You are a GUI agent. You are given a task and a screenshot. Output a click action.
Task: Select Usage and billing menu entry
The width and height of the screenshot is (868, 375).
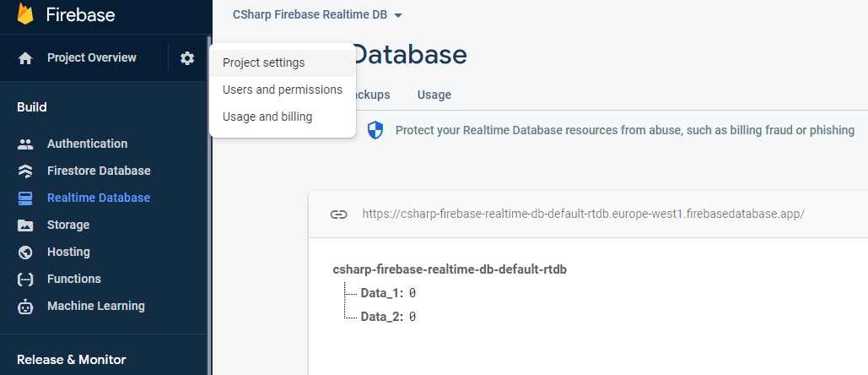point(267,117)
